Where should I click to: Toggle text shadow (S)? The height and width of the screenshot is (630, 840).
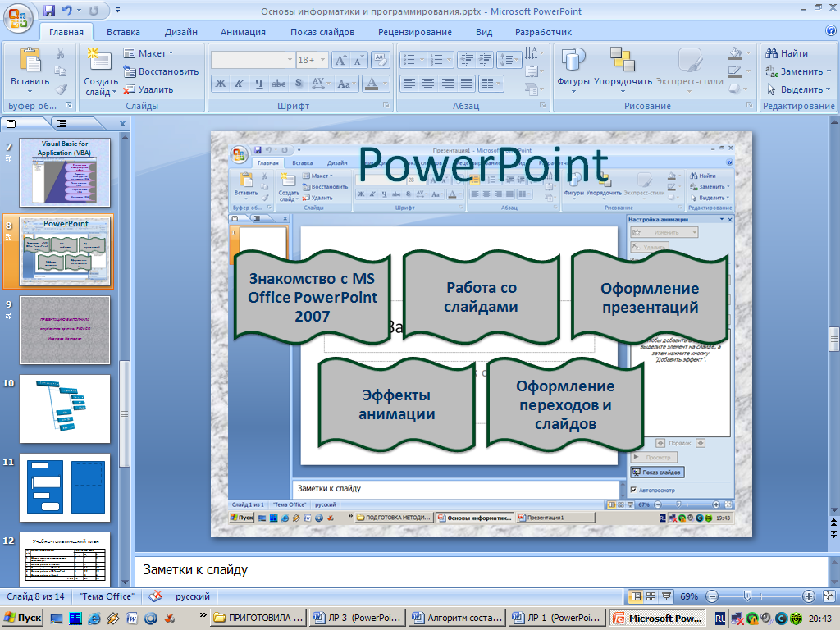click(299, 84)
